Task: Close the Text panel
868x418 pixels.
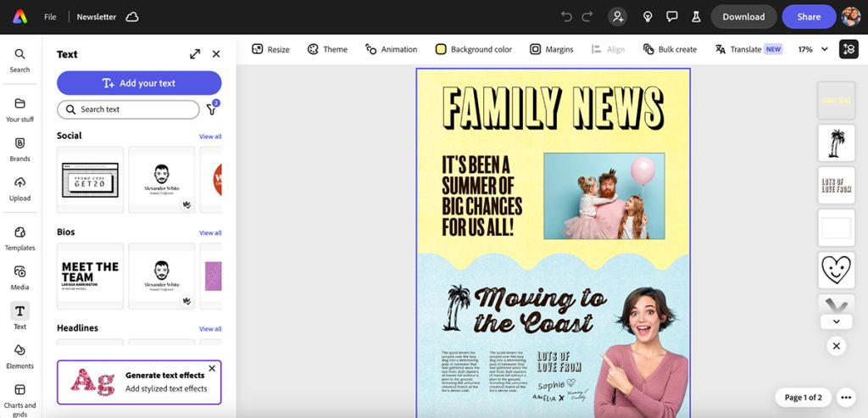Action: tap(216, 53)
